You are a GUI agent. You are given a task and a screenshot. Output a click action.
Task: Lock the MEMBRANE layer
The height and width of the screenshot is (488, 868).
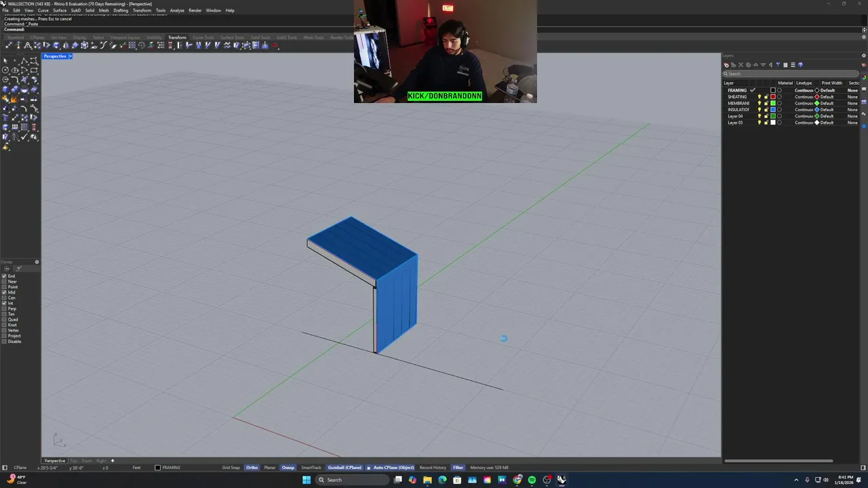click(x=766, y=104)
